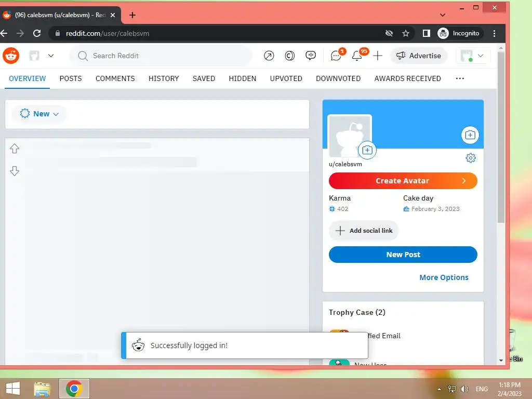Screen dimensions: 532x399
Task: Open the New sort dropdown
Action: pos(39,114)
